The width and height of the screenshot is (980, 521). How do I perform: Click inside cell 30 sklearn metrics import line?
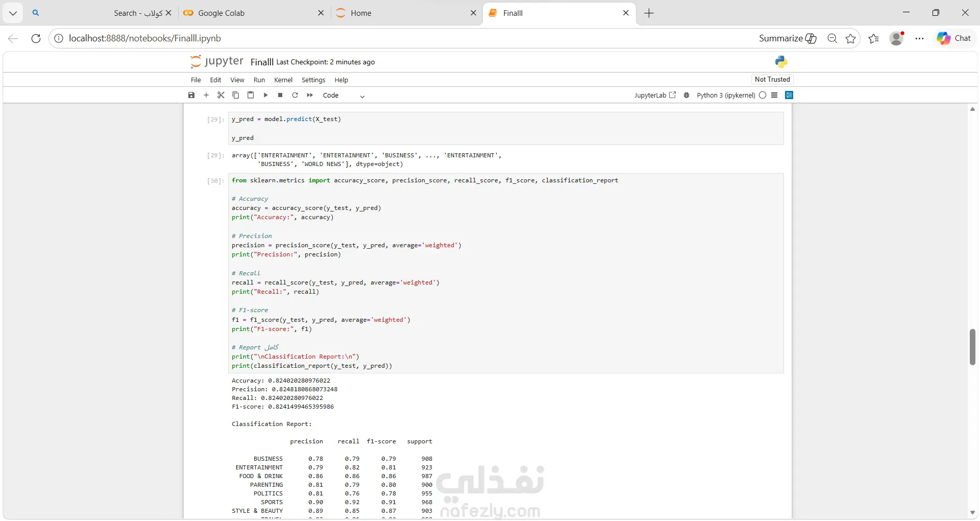[x=425, y=180]
